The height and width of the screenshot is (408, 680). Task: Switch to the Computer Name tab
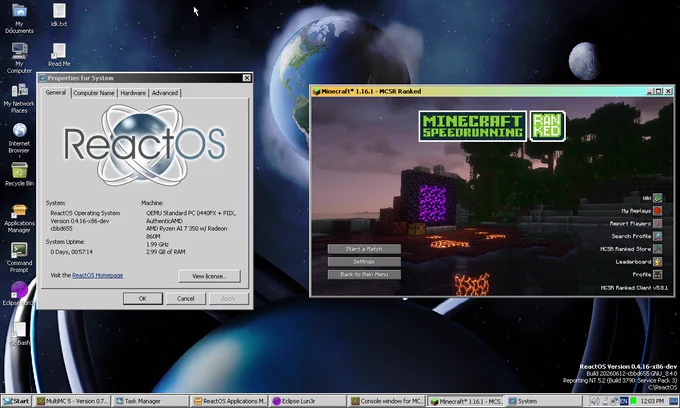pos(94,93)
